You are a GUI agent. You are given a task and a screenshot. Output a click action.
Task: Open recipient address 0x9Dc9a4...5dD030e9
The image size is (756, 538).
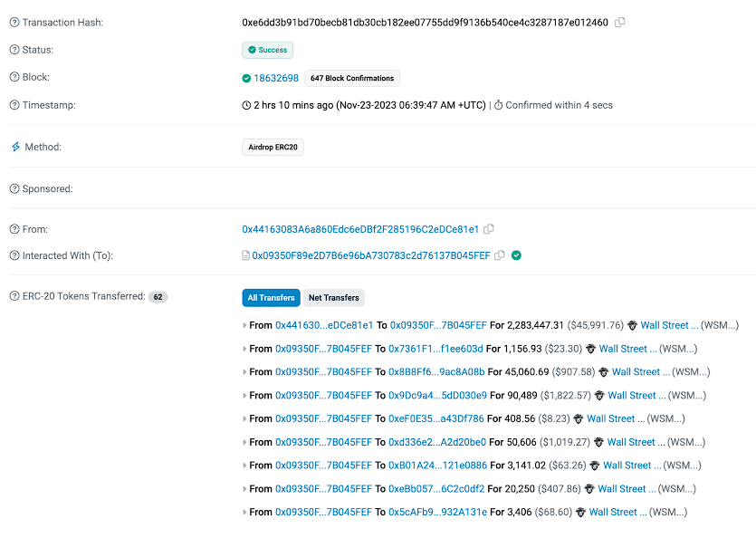pyautogui.click(x=437, y=396)
